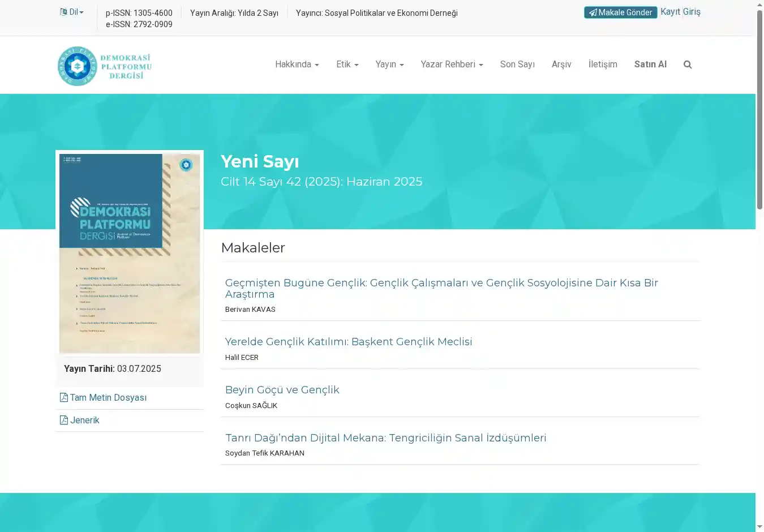Expand the Etik dropdown menu
The height and width of the screenshot is (532, 764).
(347, 65)
